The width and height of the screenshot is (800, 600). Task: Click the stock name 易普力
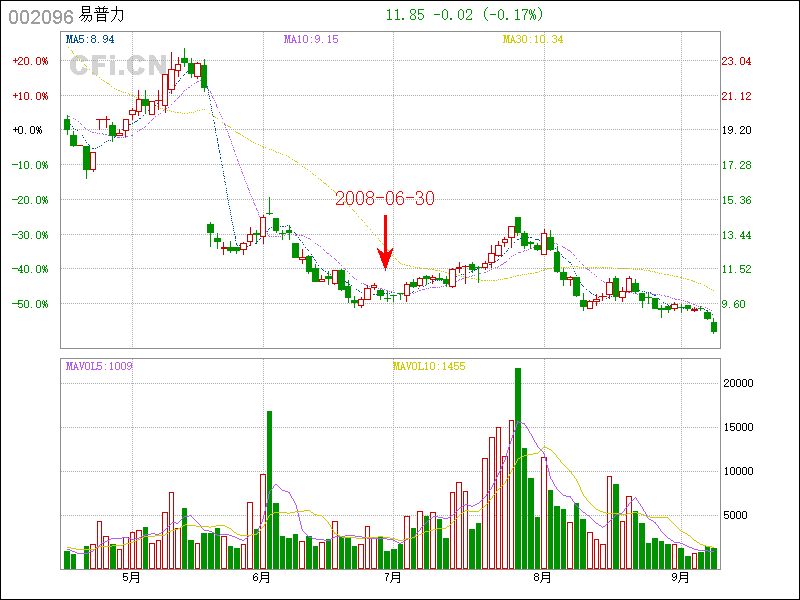pyautogui.click(x=104, y=16)
